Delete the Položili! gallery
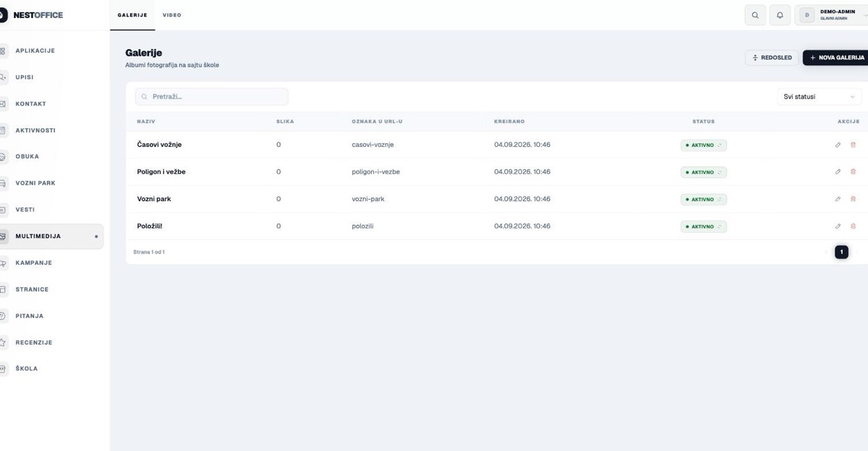The width and height of the screenshot is (868, 451). (x=853, y=226)
